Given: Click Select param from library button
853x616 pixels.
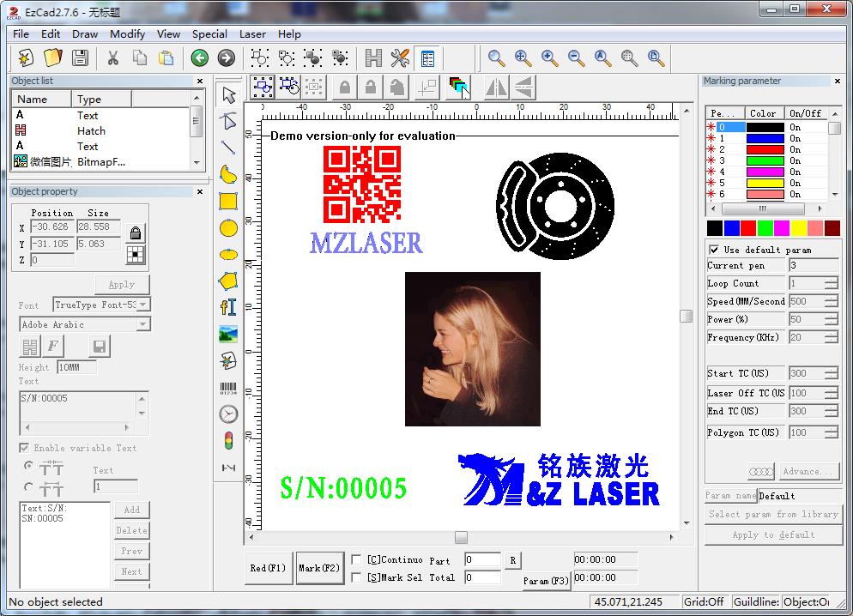Looking at the screenshot, I should (x=773, y=514).
